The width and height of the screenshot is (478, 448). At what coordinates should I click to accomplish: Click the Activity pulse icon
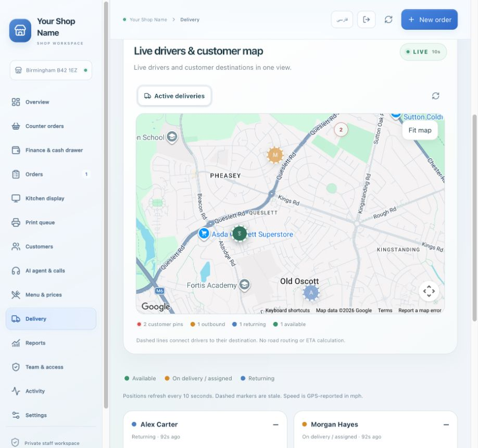point(16,391)
